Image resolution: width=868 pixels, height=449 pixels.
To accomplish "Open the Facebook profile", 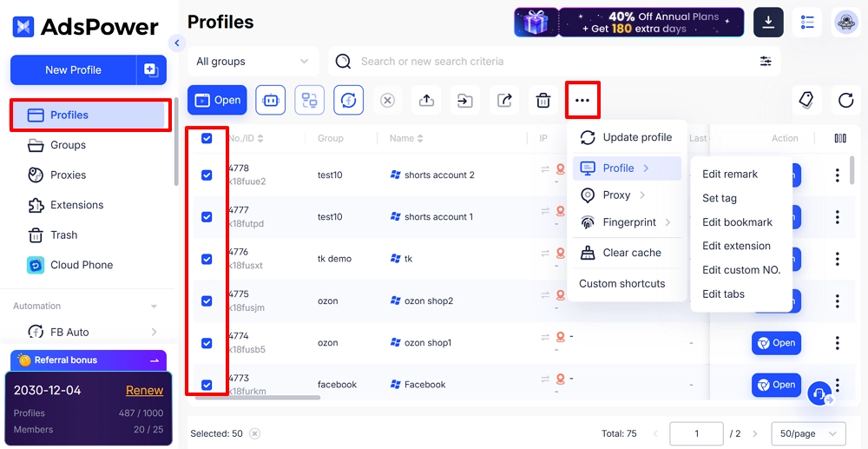I will (x=776, y=385).
